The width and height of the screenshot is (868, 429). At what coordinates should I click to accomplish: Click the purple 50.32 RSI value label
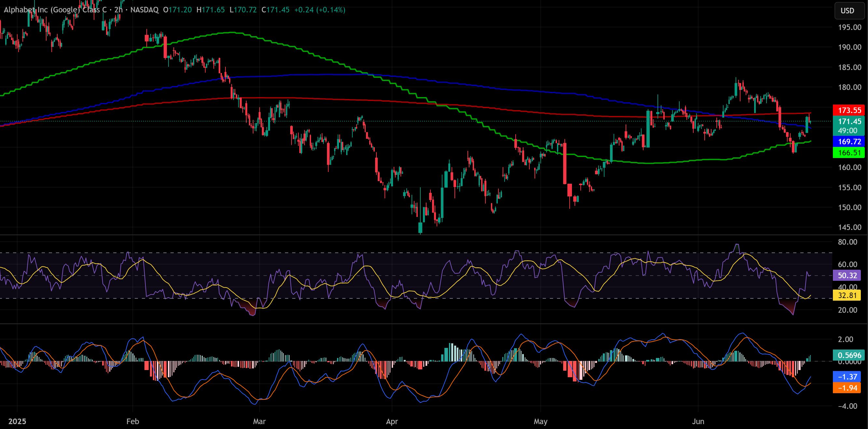coord(847,275)
